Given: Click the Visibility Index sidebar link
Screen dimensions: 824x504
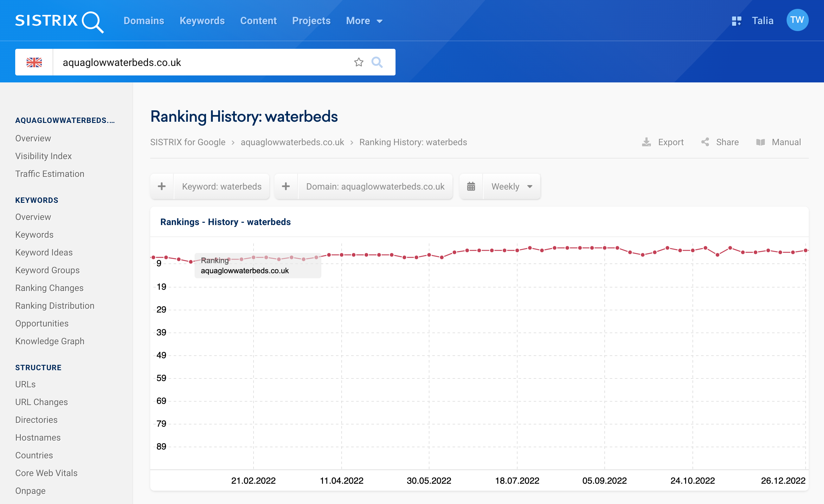Looking at the screenshot, I should [43, 155].
